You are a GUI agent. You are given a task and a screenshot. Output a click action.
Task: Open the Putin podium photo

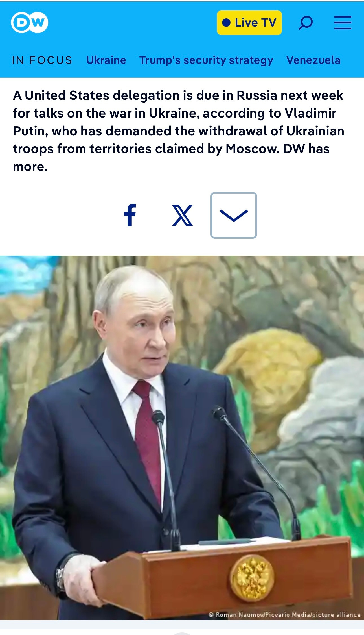pyautogui.click(x=182, y=438)
